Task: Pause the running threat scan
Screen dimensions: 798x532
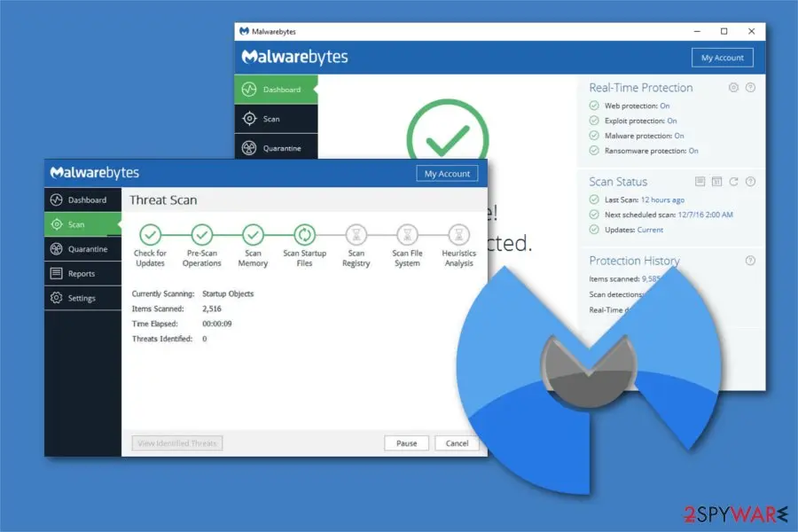Action: pyautogui.click(x=406, y=443)
